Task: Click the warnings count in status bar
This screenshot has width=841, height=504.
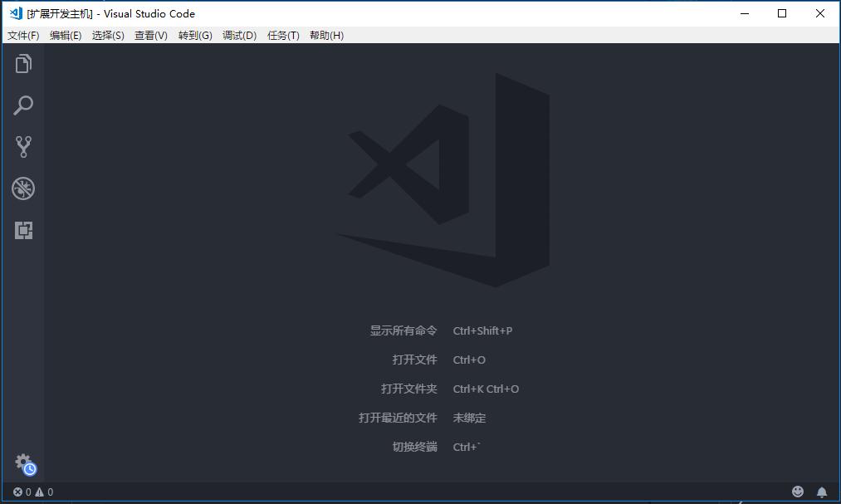Action: click(x=44, y=492)
